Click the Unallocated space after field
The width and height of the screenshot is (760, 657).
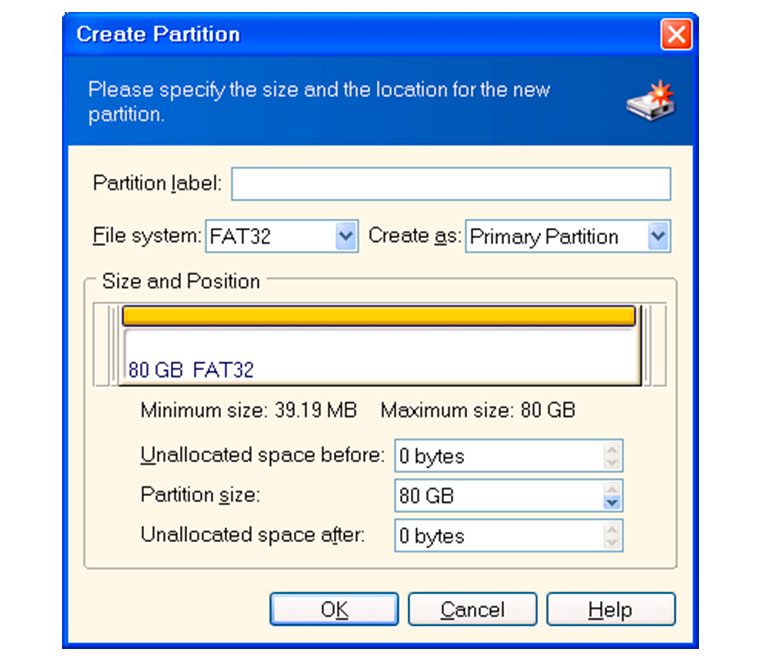pyautogui.click(x=508, y=535)
